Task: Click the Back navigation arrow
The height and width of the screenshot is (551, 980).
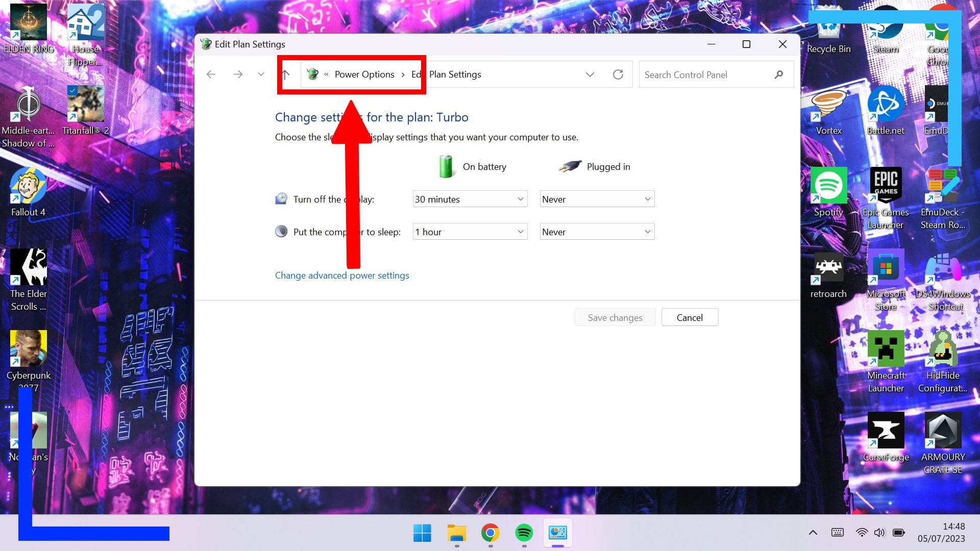Action: point(211,74)
